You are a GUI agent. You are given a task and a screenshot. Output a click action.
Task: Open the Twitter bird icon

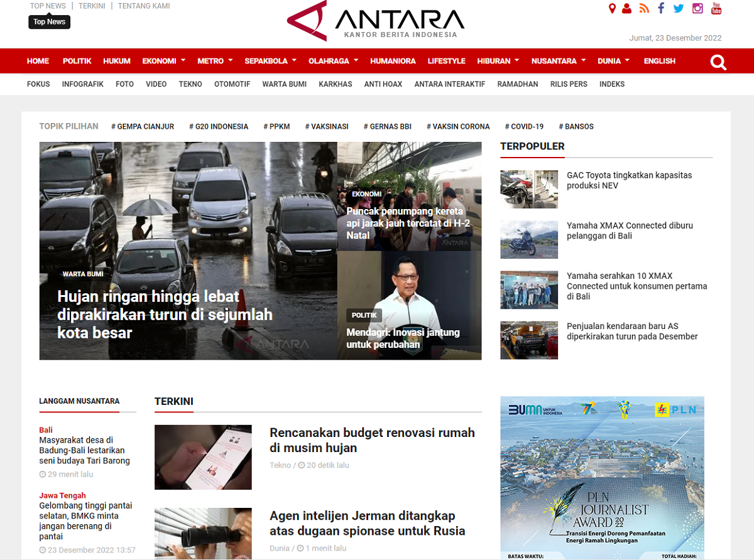tap(679, 8)
